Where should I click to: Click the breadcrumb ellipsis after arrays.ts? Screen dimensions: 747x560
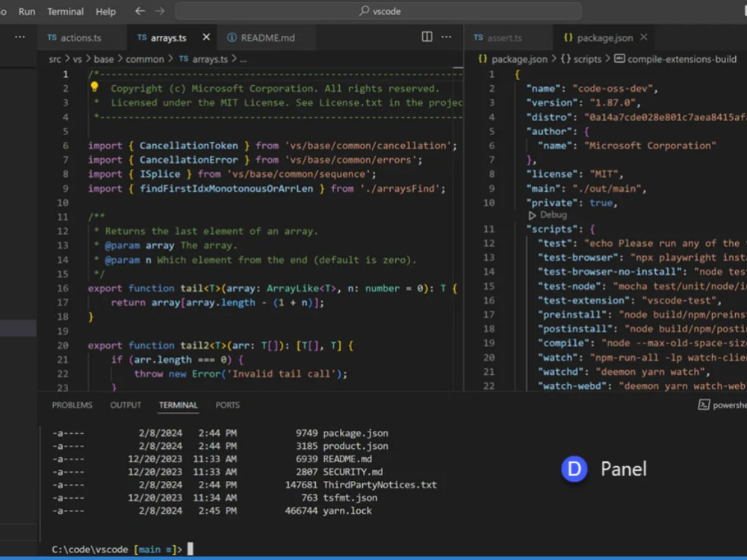pos(244,60)
